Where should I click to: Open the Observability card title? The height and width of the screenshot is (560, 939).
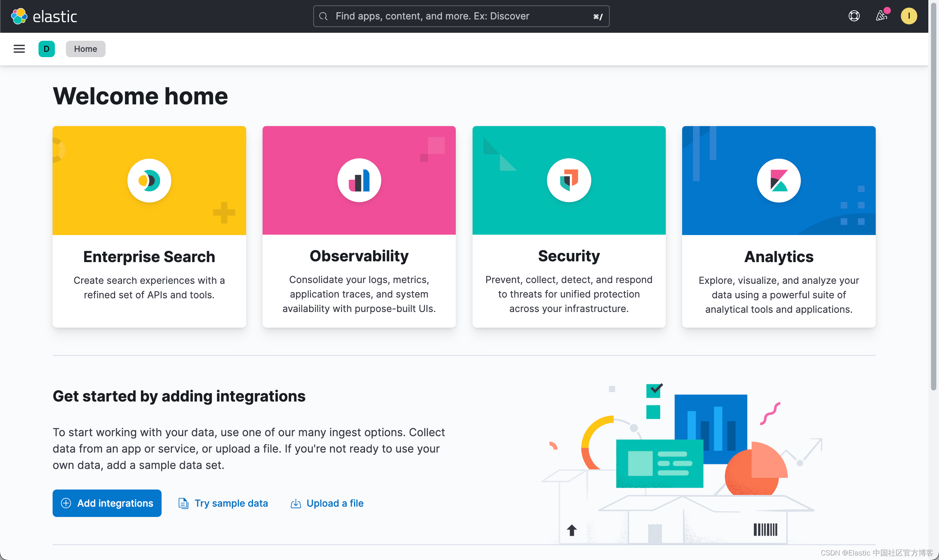pyautogui.click(x=359, y=256)
